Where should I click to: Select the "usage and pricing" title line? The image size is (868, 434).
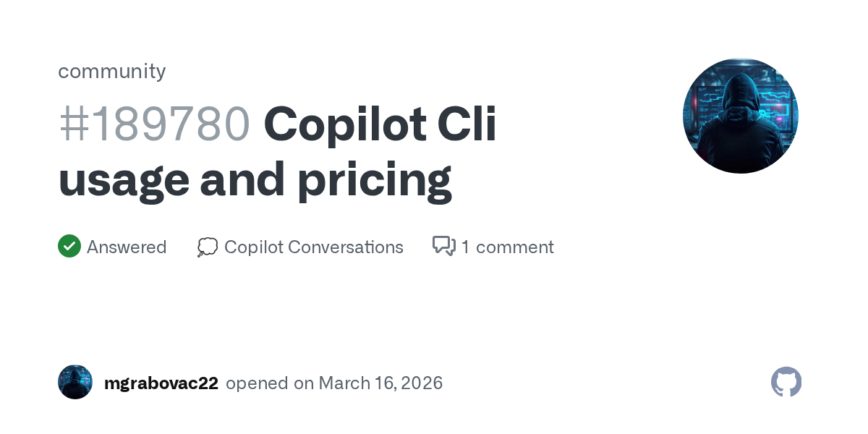pos(255,179)
